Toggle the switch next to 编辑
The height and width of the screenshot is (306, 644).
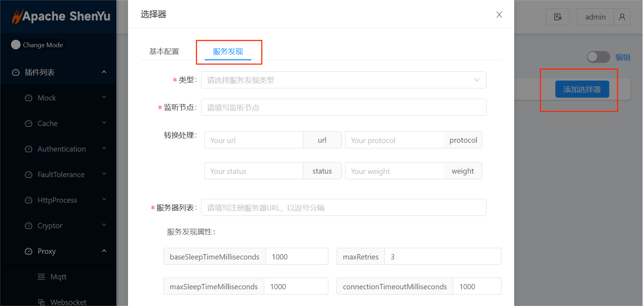click(x=598, y=57)
